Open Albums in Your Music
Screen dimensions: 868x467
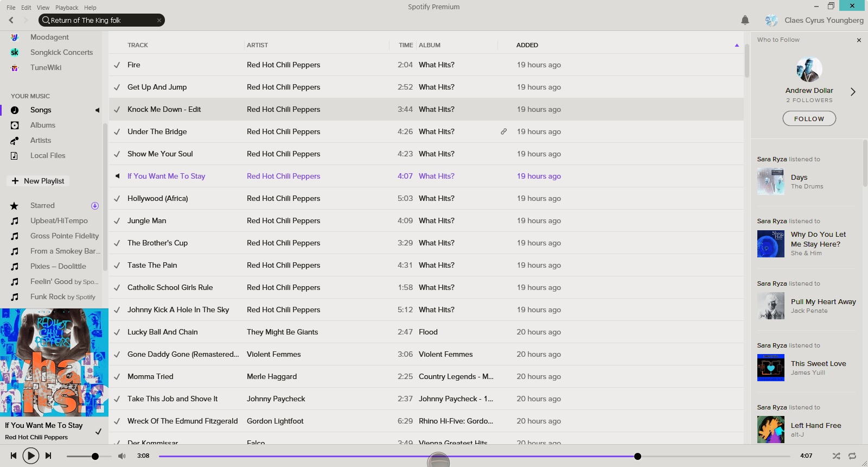(x=43, y=125)
